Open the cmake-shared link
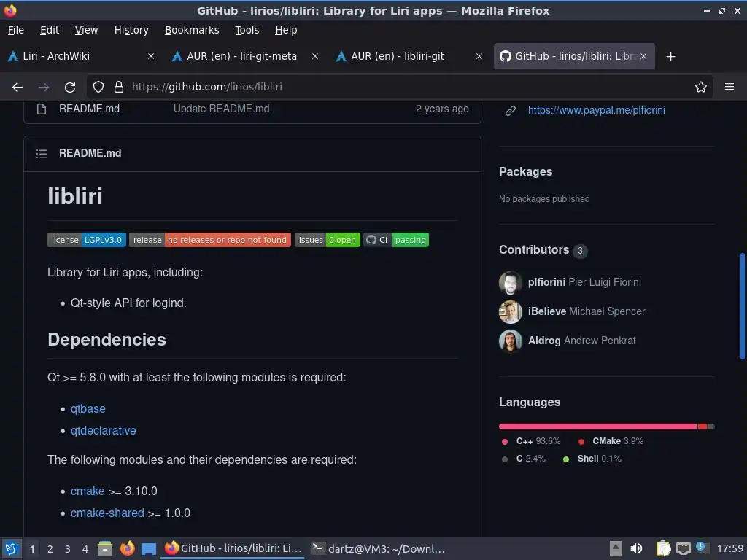This screenshot has width=747, height=560. click(107, 513)
